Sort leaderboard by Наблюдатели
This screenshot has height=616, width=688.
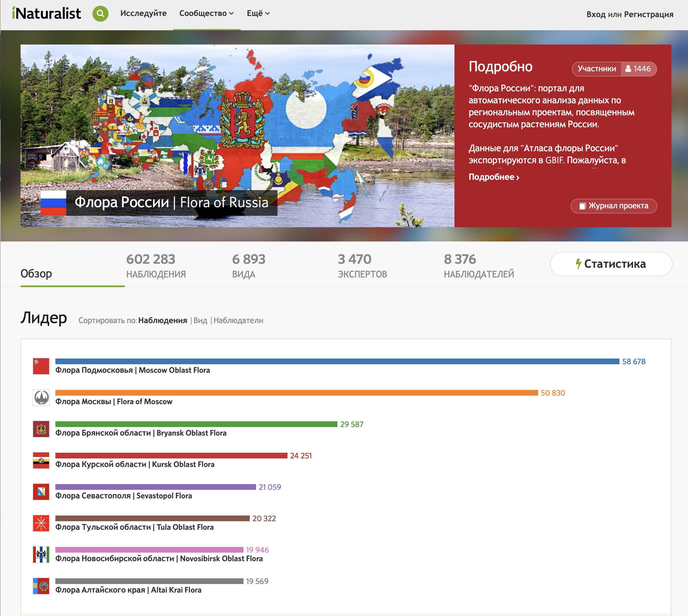pyautogui.click(x=238, y=320)
